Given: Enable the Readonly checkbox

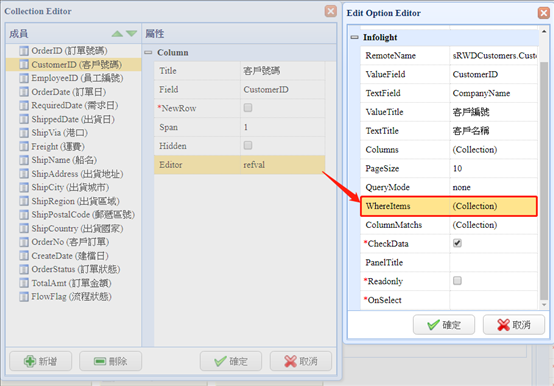Looking at the screenshot, I should (x=457, y=281).
